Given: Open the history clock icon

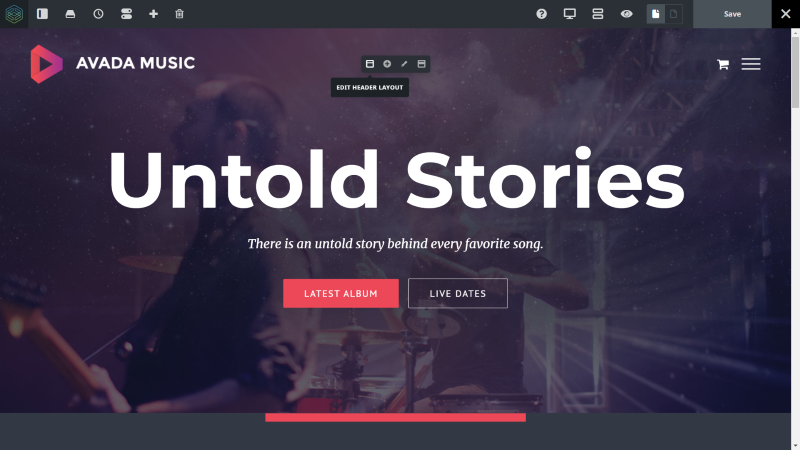Looking at the screenshot, I should [98, 14].
